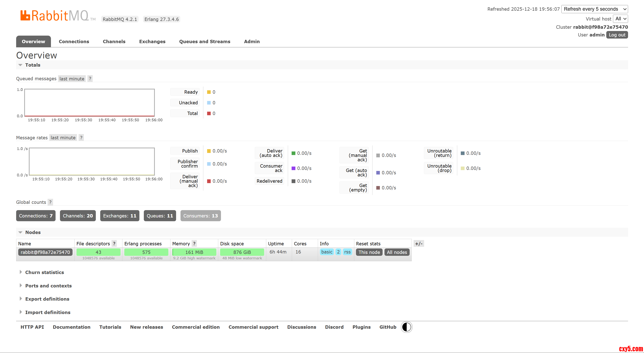
Task: Collapse the Totals section
Action: tap(32, 65)
